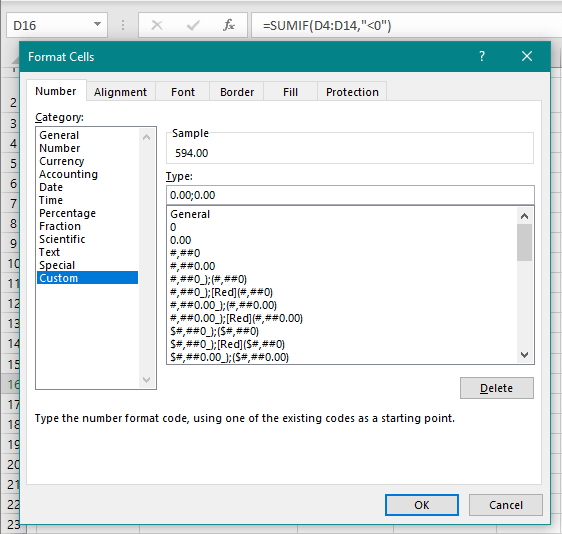
Task: Click the Delete button
Action: (x=496, y=388)
